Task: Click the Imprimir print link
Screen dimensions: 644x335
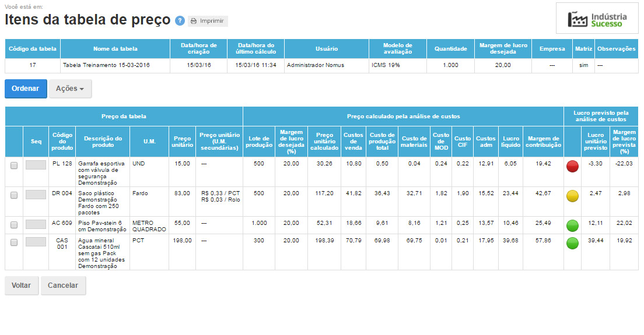Action: (x=212, y=21)
